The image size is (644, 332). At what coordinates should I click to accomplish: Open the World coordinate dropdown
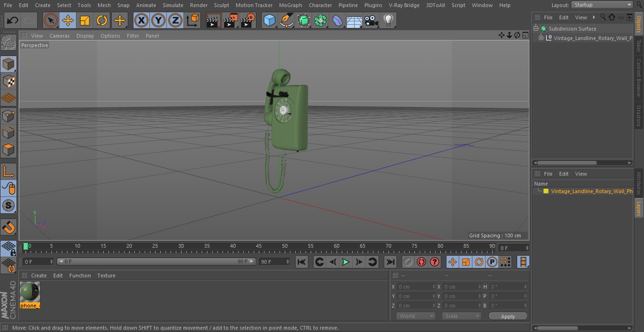click(415, 316)
